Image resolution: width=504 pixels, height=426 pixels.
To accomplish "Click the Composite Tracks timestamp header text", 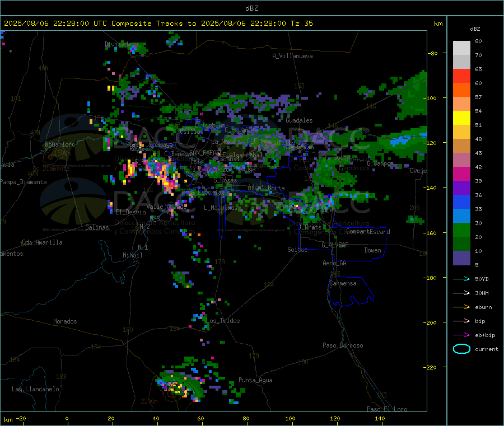I will click(x=158, y=24).
